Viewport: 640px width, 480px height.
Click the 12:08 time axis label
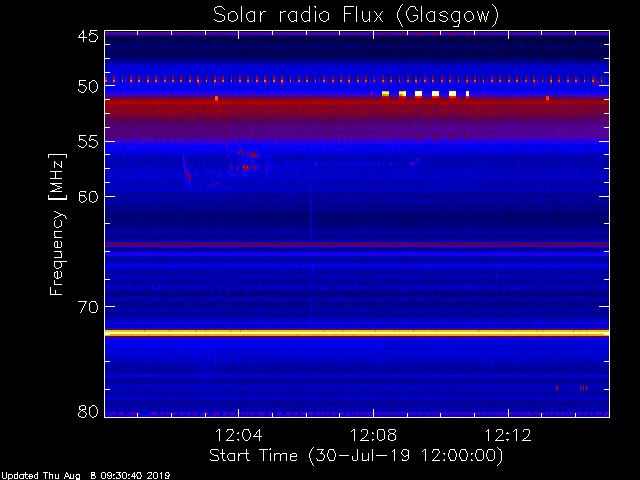click(373, 435)
